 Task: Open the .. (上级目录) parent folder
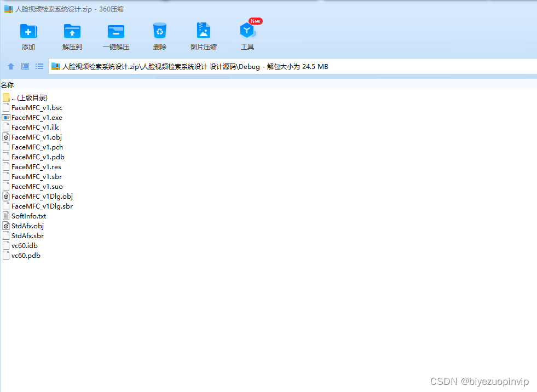coord(29,98)
